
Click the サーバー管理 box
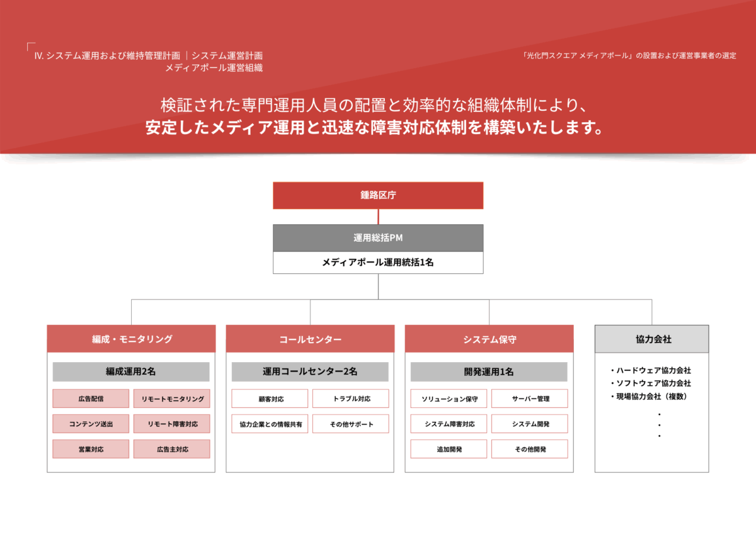529,399
